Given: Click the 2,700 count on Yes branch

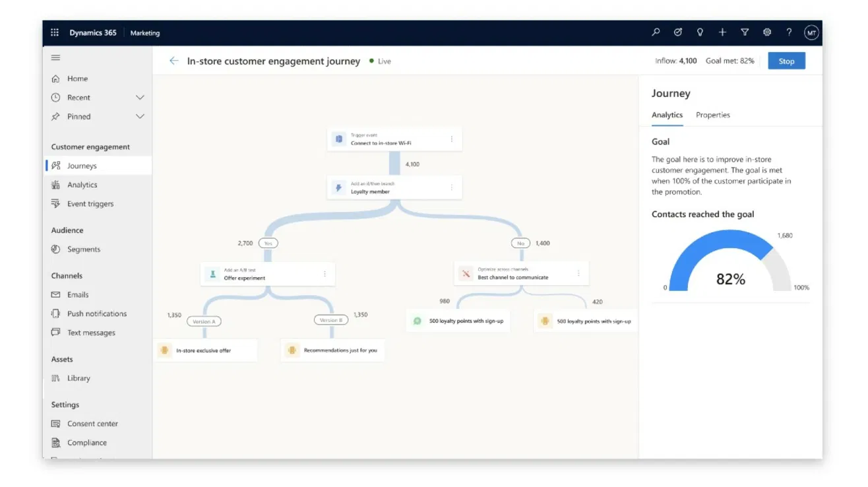Looking at the screenshot, I should (x=245, y=243).
